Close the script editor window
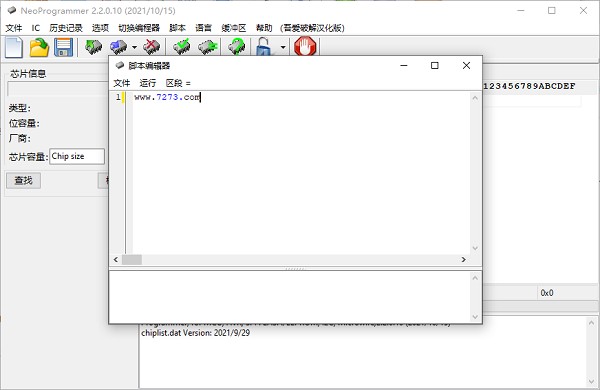The image size is (600, 390). coord(466,65)
